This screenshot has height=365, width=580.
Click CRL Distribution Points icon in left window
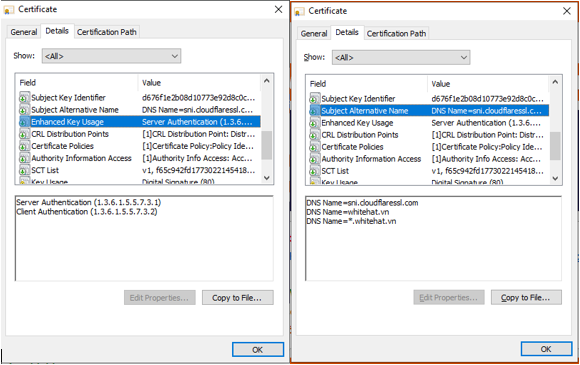(24, 134)
